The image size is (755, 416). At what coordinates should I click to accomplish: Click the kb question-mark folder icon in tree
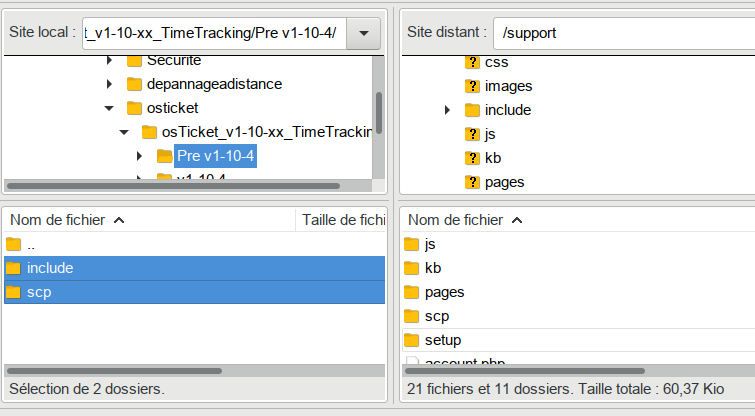pyautogui.click(x=473, y=158)
